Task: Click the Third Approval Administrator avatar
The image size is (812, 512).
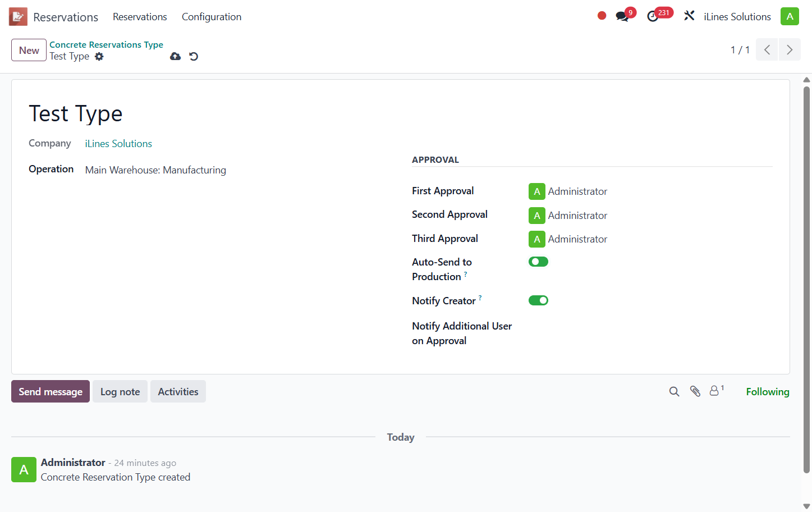Action: [536, 239]
